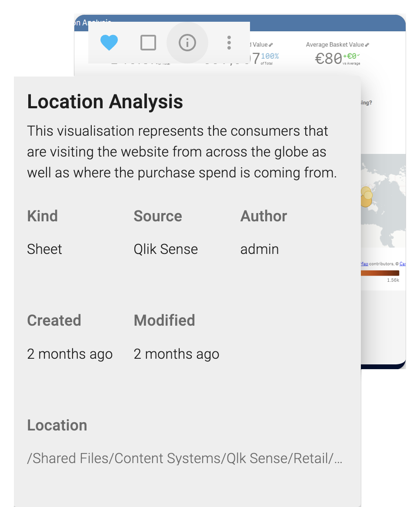Click the Sheet kind value

[x=44, y=249]
